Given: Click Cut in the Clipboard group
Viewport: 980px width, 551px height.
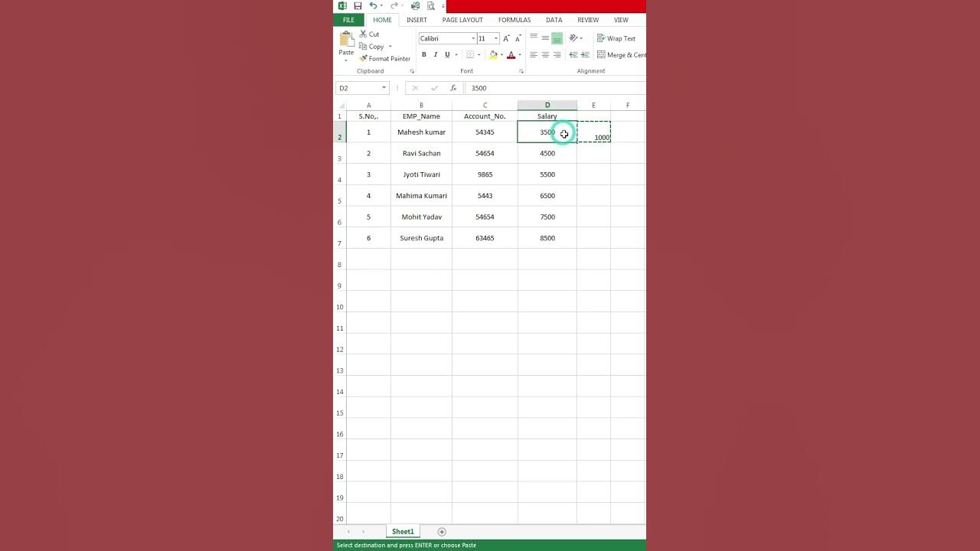Looking at the screenshot, I should click(369, 34).
